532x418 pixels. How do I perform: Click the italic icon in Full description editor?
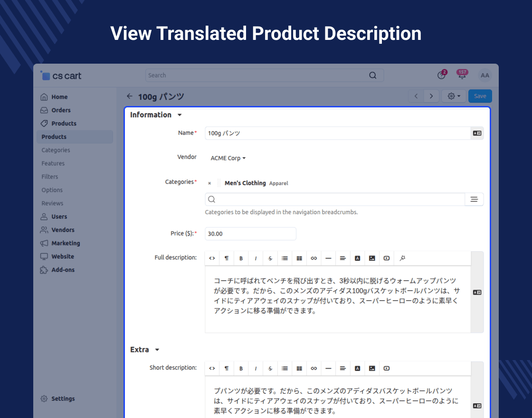pyautogui.click(x=256, y=258)
